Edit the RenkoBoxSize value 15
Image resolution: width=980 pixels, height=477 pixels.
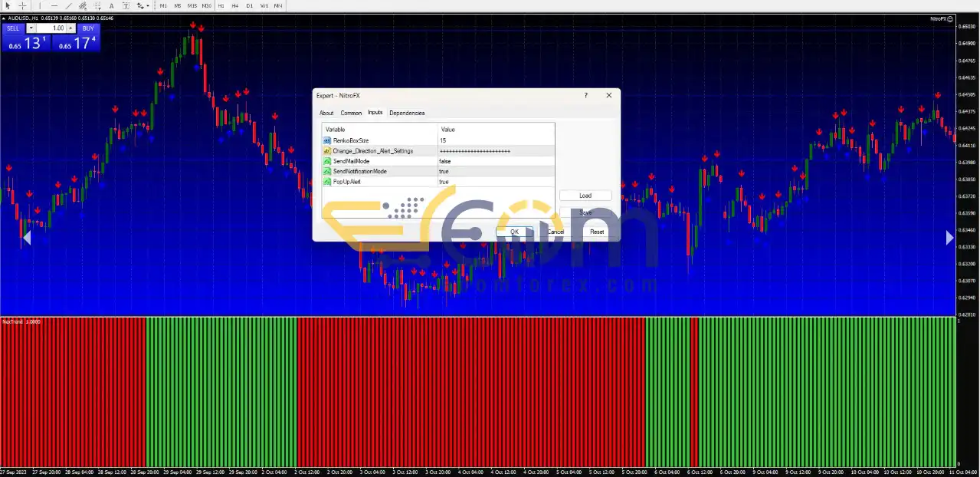495,140
